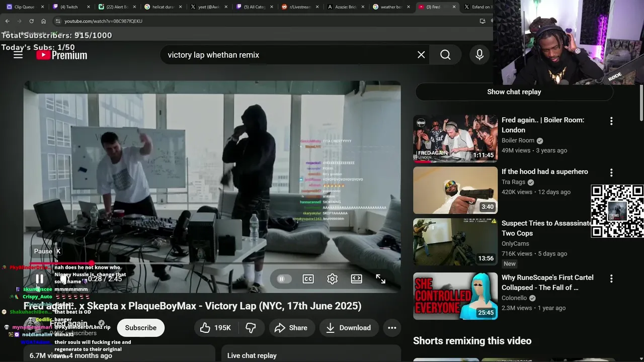Clear the search box with the X
Image resolution: width=644 pixels, height=362 pixels.
(421, 55)
